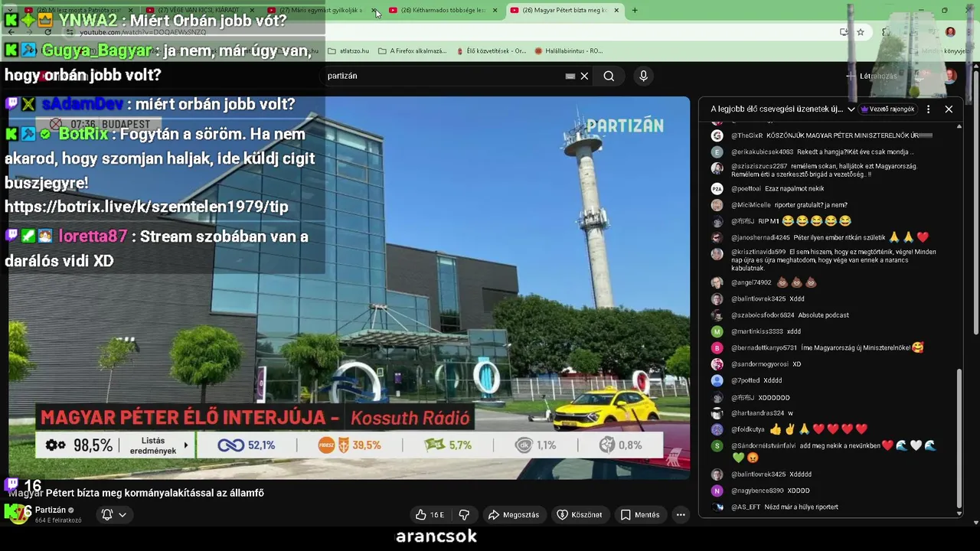The width and height of the screenshot is (980, 551).
Task: Dislike the video with thumbs-down
Action: [464, 515]
